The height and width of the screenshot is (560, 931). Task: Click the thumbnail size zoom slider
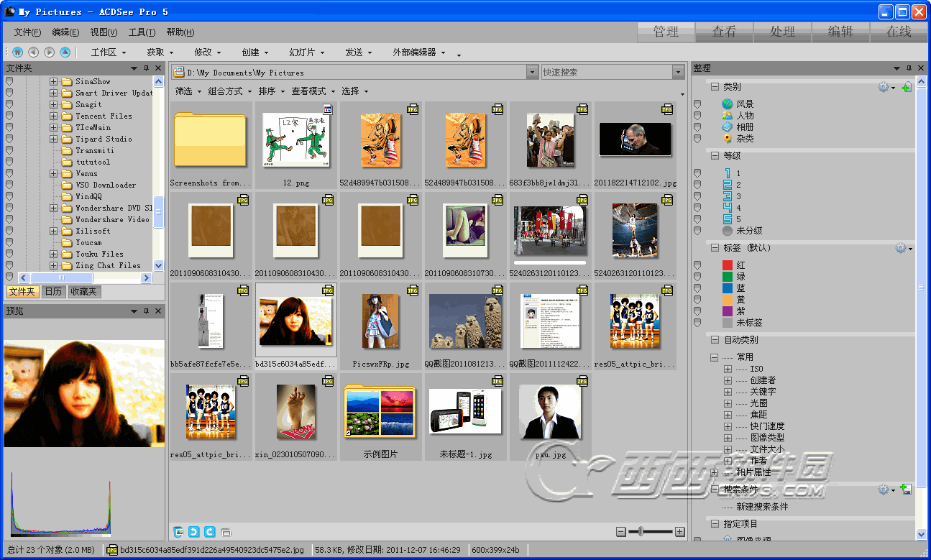tap(640, 532)
